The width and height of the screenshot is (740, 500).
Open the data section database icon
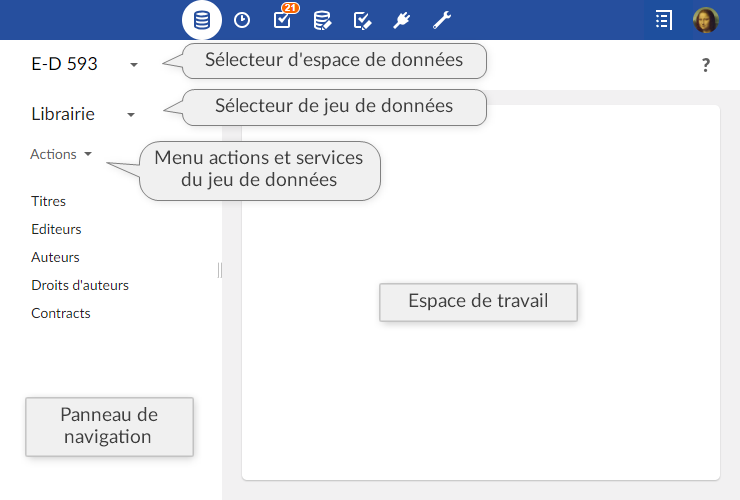(202, 20)
